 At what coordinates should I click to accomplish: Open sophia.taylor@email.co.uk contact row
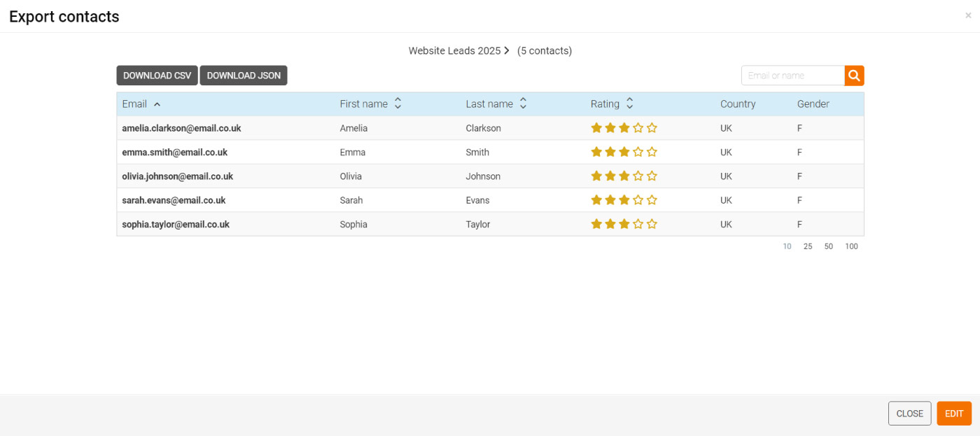(176, 225)
